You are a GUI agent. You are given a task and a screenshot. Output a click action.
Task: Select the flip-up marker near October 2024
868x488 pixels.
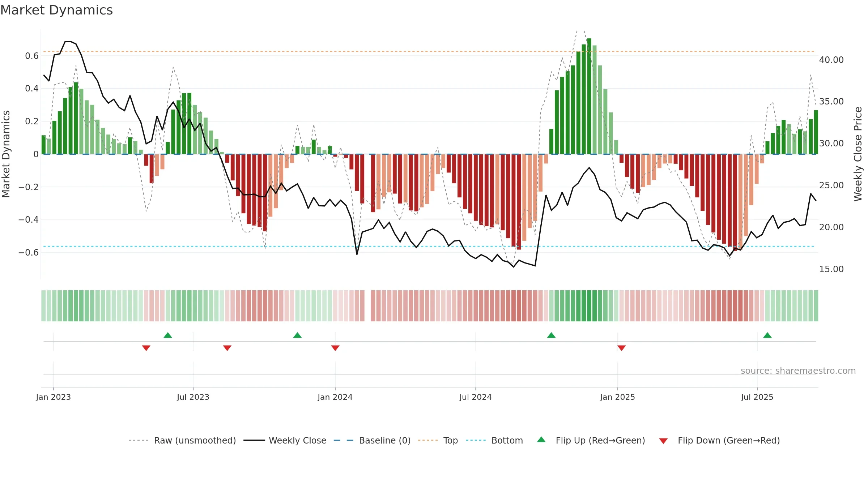tap(551, 335)
